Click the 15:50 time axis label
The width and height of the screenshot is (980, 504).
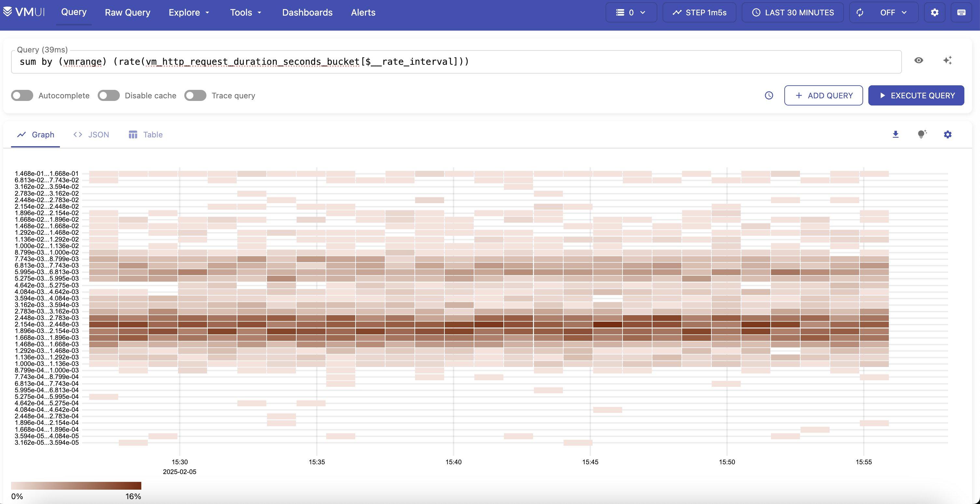tap(727, 462)
